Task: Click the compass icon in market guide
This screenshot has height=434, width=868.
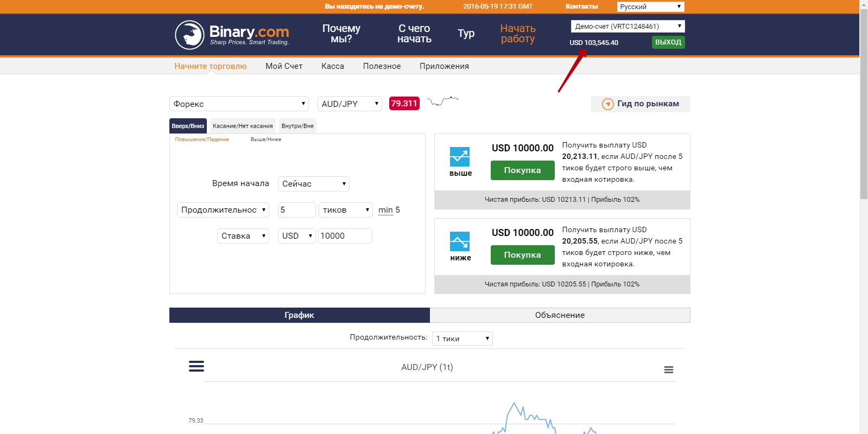Action: tap(608, 104)
